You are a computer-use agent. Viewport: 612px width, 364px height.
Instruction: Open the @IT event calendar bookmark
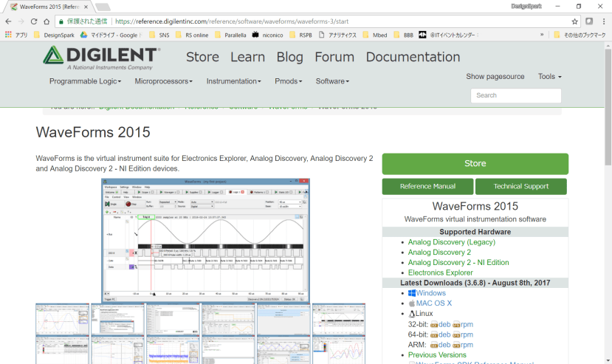(449, 35)
